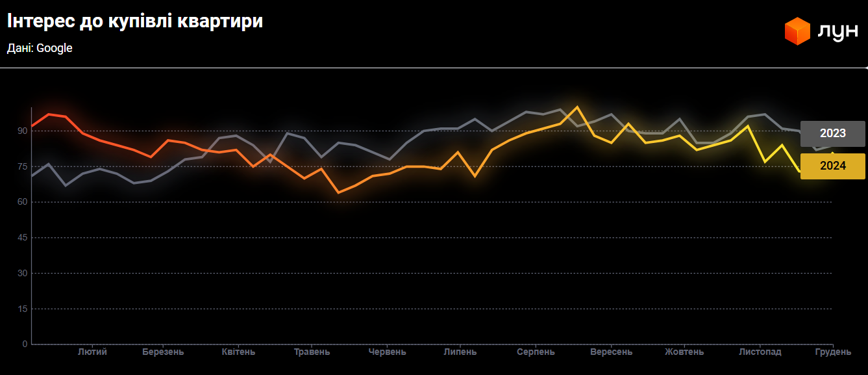Click the ЛУН brand name text
Screen dimensions: 868x375
coord(838,32)
